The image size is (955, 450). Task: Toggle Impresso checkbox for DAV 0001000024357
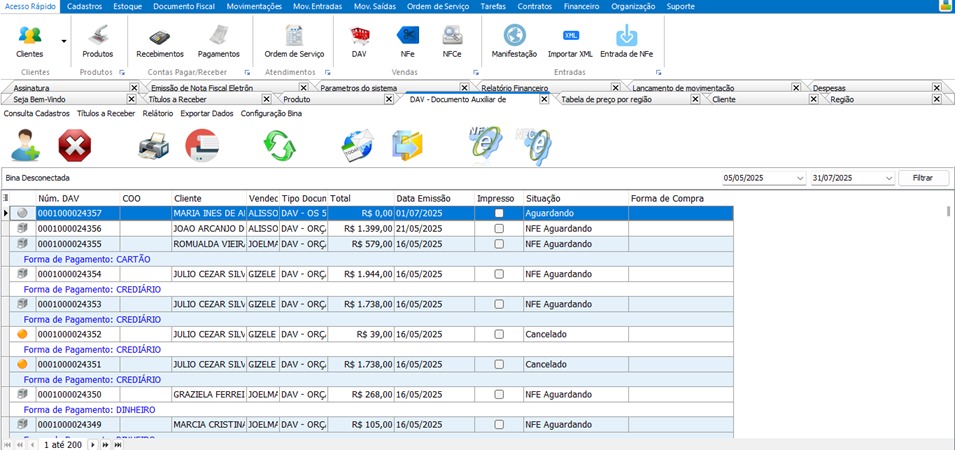pos(499,213)
